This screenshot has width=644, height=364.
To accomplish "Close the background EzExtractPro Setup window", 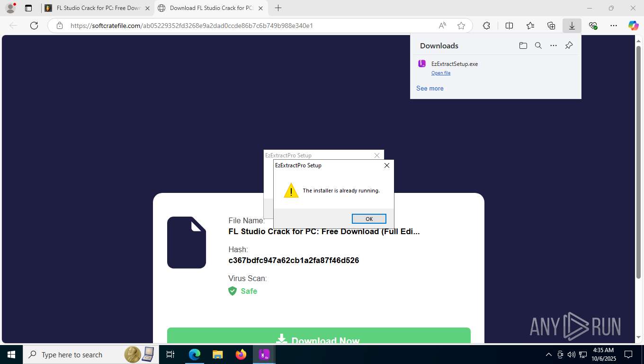I will [x=377, y=155].
